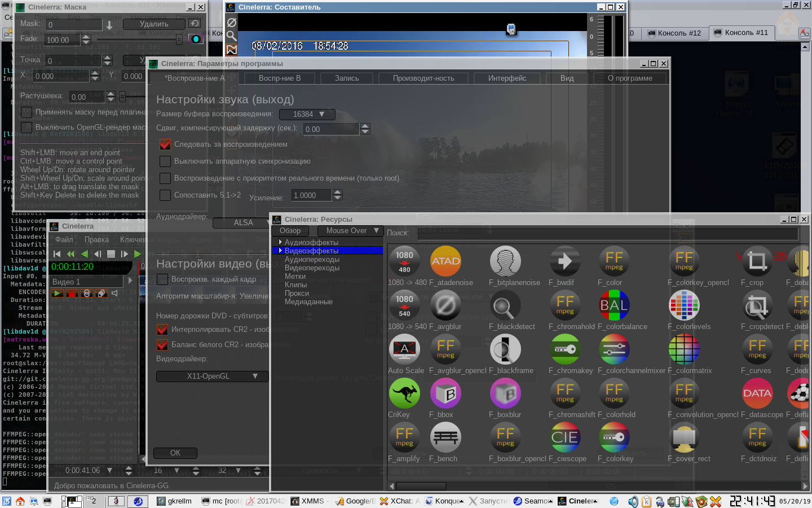Image resolution: width=812 pixels, height=508 pixels.
Task: Switch to Консоль #12 terminal tab
Action: pos(674,33)
